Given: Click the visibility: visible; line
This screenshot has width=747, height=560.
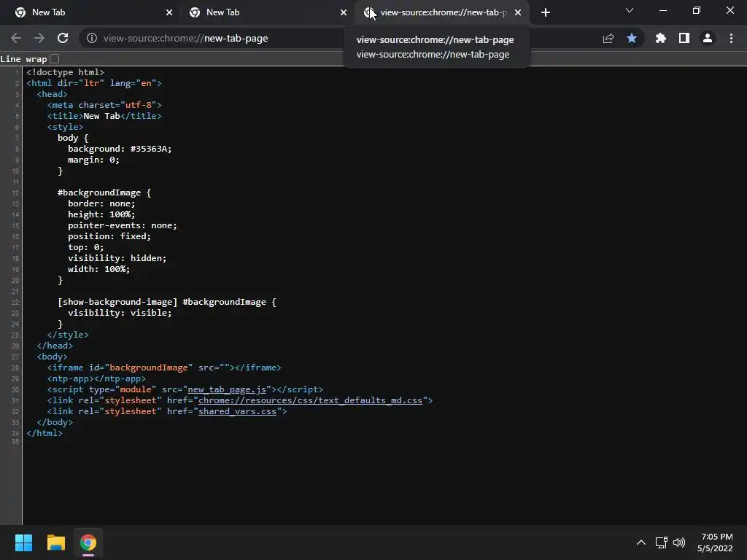Looking at the screenshot, I should coord(120,313).
